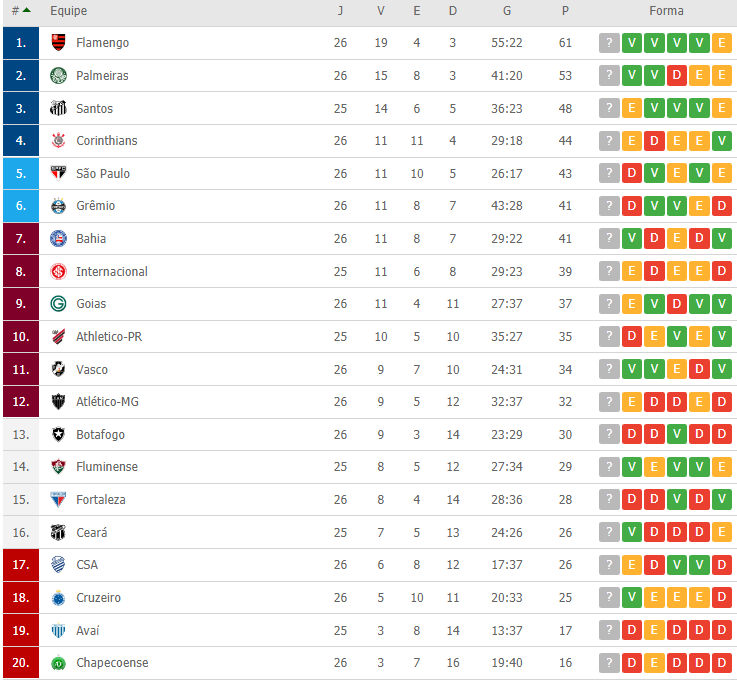The height and width of the screenshot is (681, 737).
Task: Click the Vasco club crest icon
Action: pyautogui.click(x=58, y=369)
